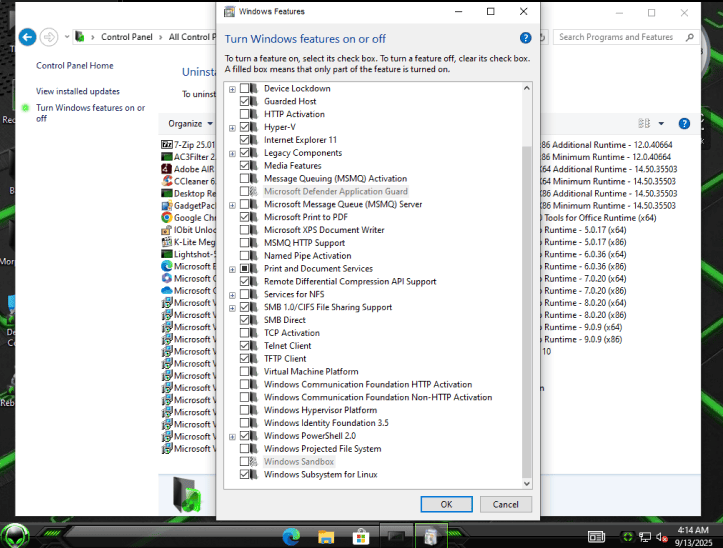This screenshot has width=723, height=548.
Task: Open View installed updates link
Action: [78, 91]
